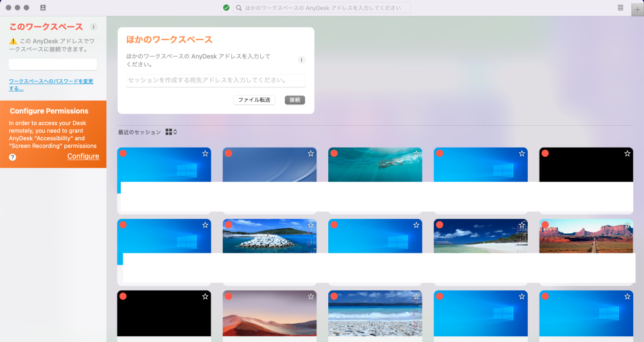Click the help question mark in the Configure Permissions panel
The image size is (644, 342).
tap(13, 157)
